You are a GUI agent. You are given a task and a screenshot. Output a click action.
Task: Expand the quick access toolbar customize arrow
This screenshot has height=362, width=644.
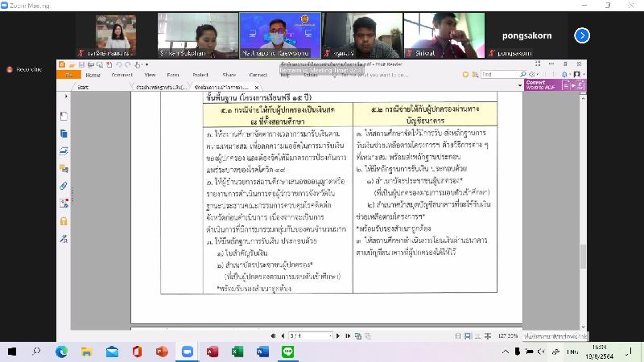[x=147, y=64]
